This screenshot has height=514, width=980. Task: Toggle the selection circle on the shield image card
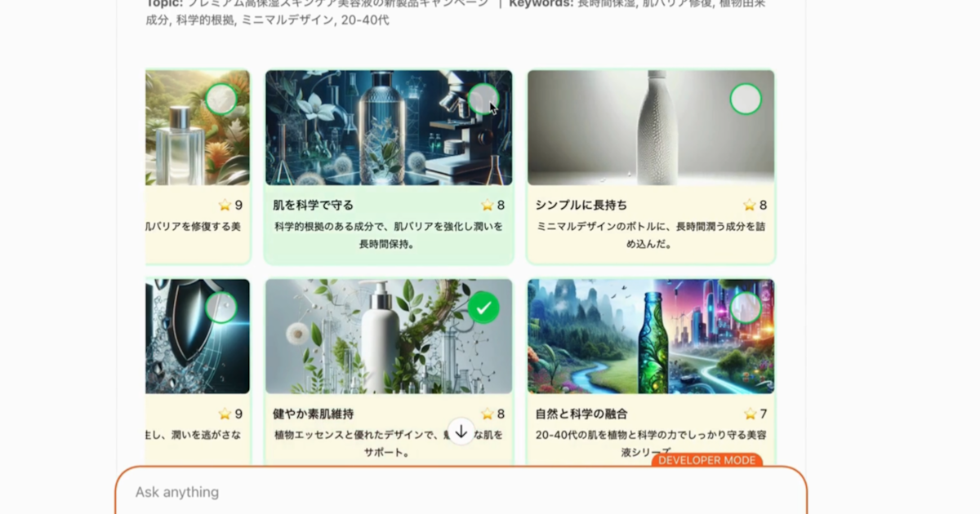[x=220, y=308]
